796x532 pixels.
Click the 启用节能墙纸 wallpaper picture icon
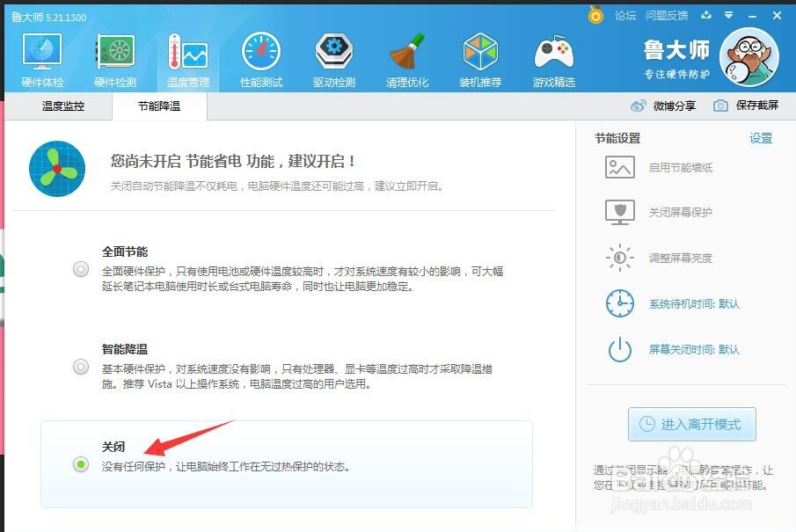(x=620, y=167)
